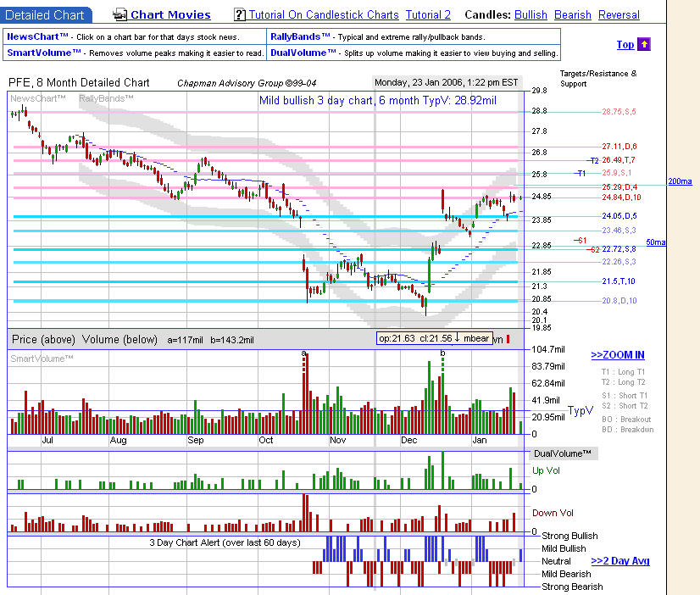Click the T2 target marker

[594, 160]
